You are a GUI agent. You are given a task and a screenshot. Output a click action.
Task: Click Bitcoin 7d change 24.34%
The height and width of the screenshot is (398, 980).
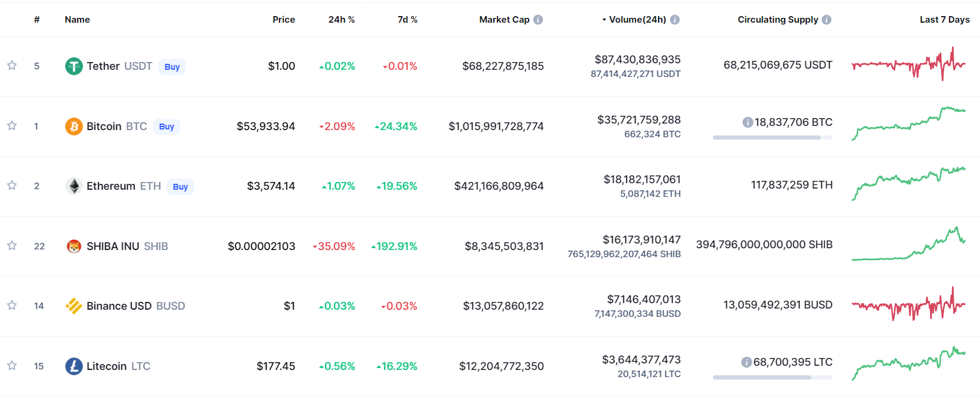coord(396,127)
